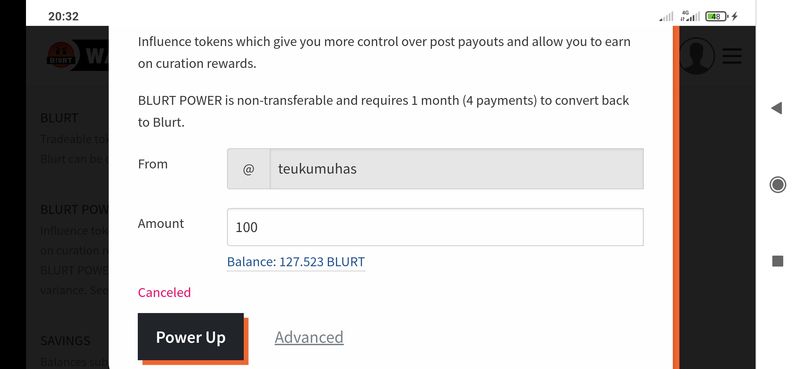
Task: Tap the Android back triangle button
Action: (777, 108)
